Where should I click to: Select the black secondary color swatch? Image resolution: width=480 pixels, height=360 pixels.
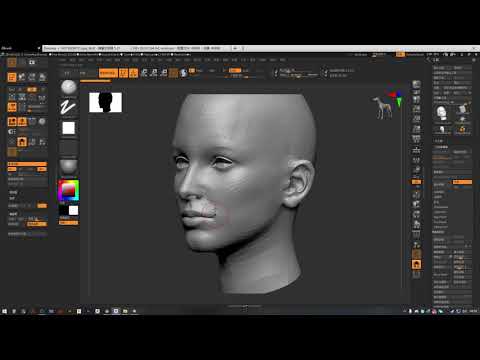64,210
